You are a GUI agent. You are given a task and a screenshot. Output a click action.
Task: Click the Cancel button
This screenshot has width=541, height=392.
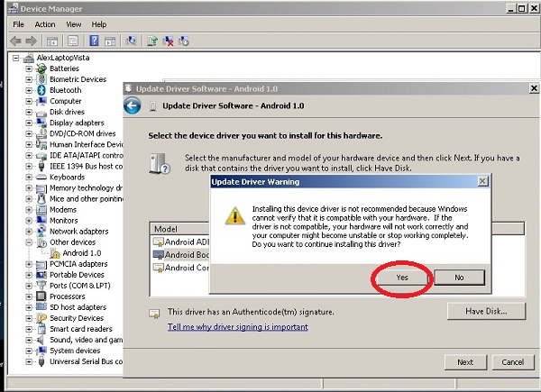tap(513, 362)
